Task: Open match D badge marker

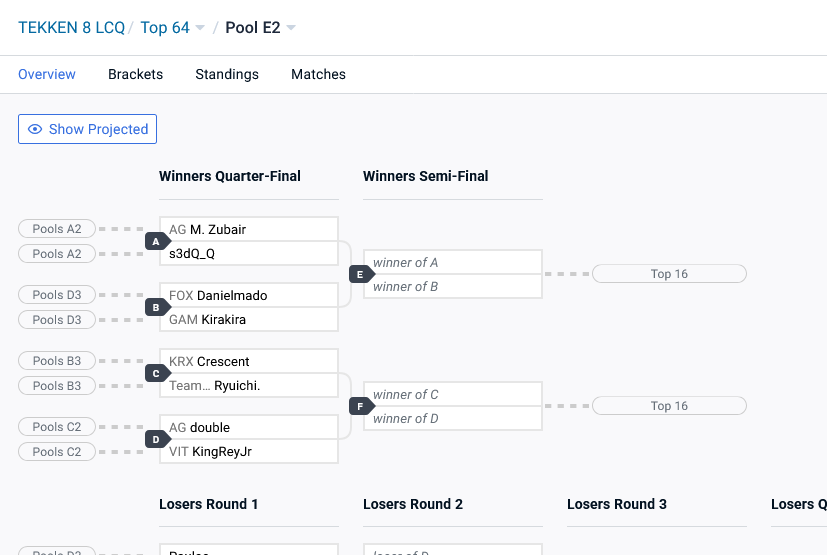Action: (x=156, y=439)
